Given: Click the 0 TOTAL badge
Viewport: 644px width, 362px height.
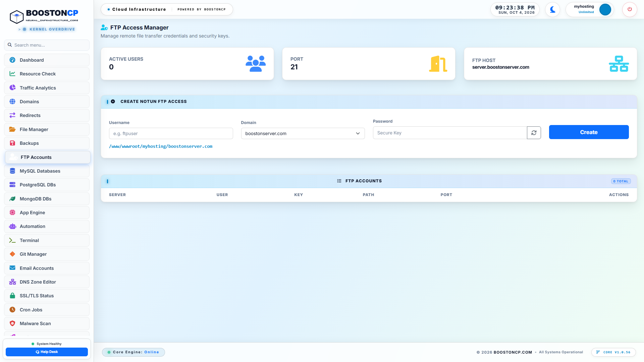Looking at the screenshot, I should tap(621, 181).
